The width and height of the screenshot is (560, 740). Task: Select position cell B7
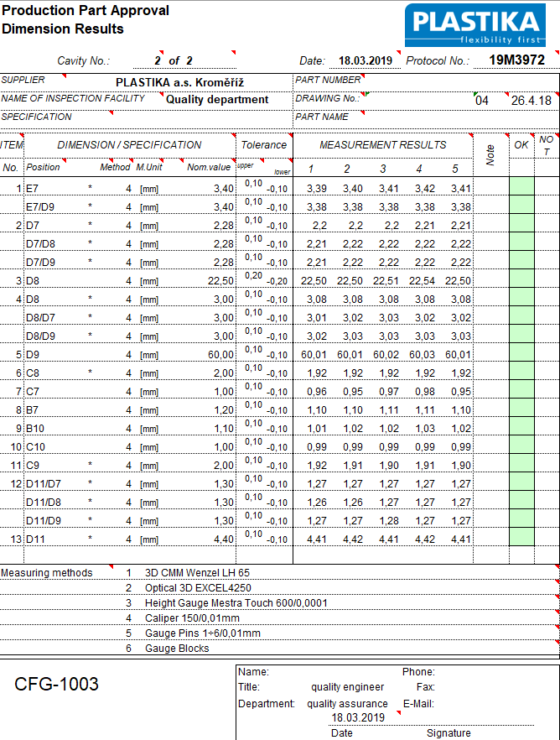point(32,410)
